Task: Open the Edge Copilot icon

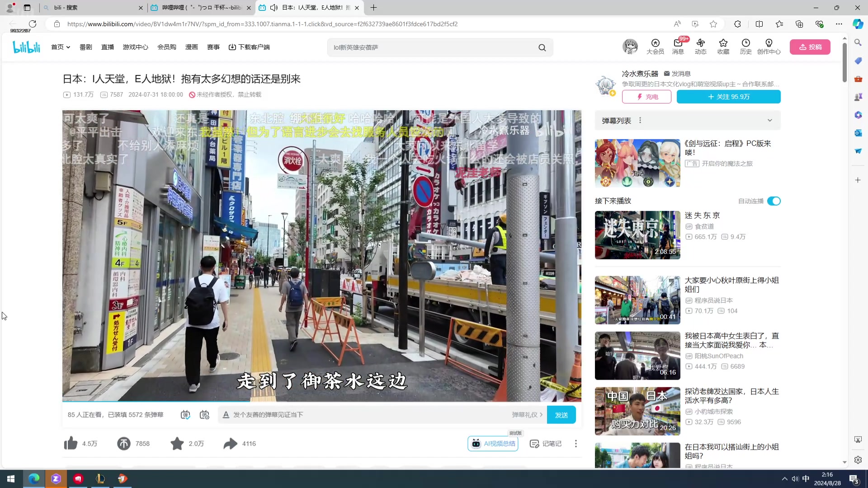Action: tap(858, 24)
